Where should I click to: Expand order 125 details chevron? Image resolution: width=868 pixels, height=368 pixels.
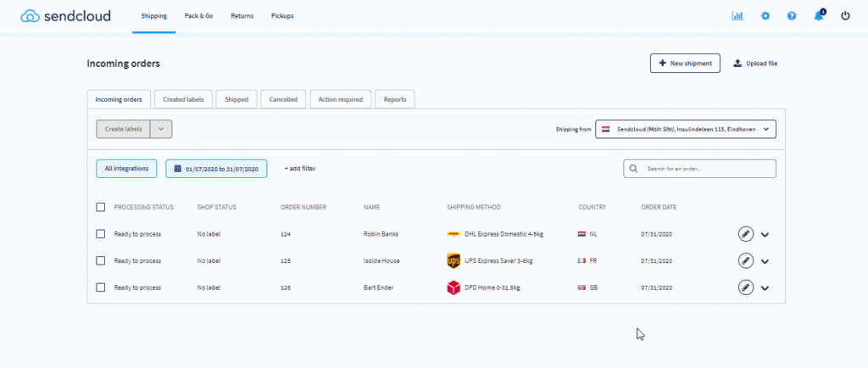[765, 261]
